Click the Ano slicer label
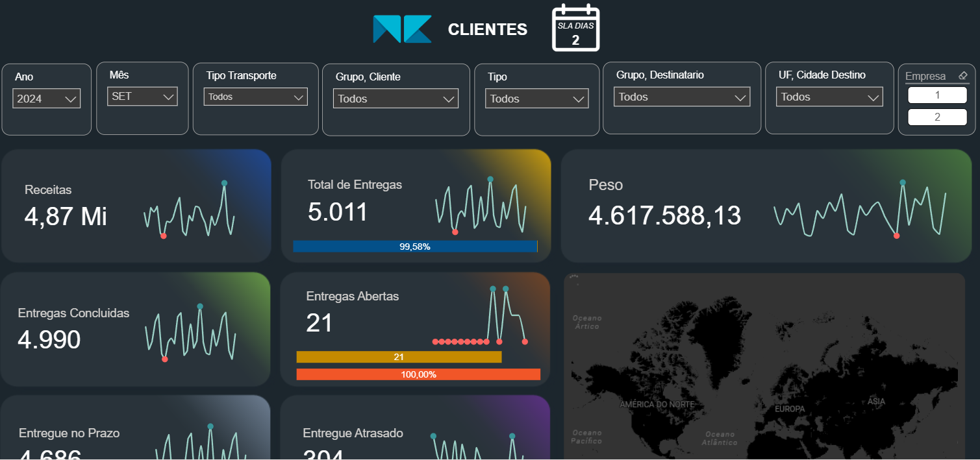The height and width of the screenshot is (460, 980). (24, 77)
